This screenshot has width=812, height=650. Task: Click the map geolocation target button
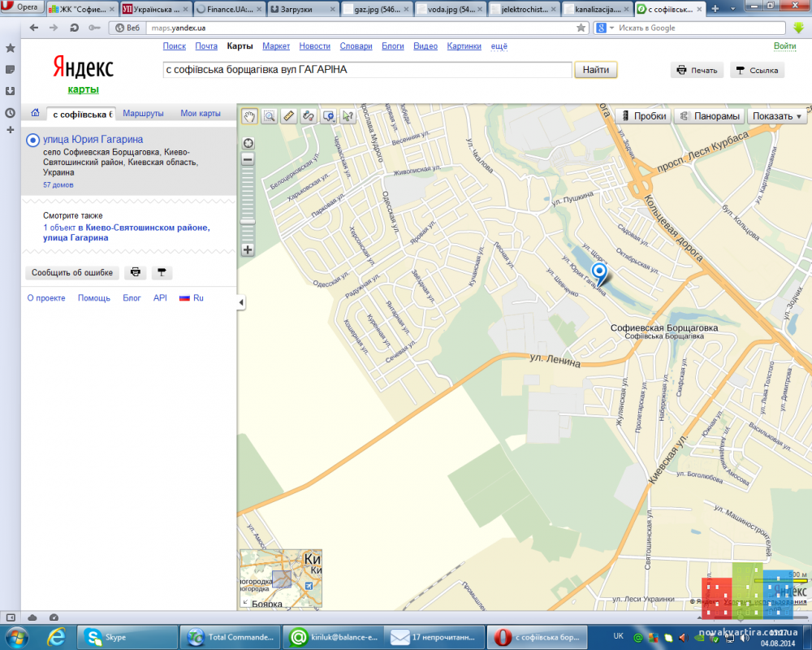coord(248,143)
